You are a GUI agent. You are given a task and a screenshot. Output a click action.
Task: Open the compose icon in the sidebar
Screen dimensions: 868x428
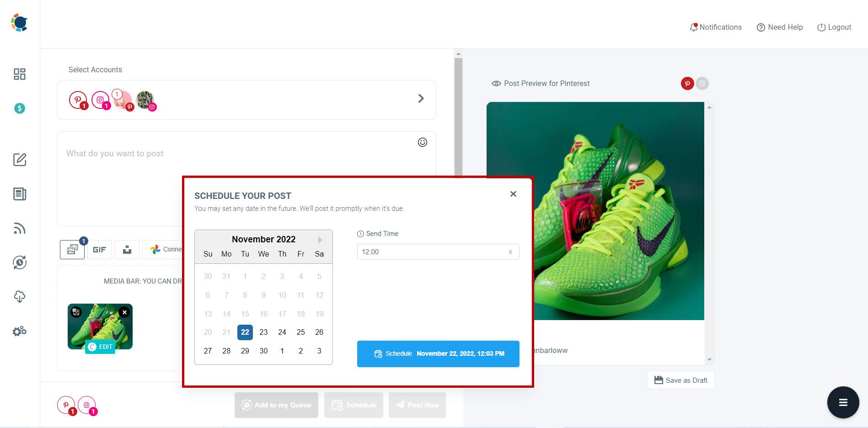19,160
